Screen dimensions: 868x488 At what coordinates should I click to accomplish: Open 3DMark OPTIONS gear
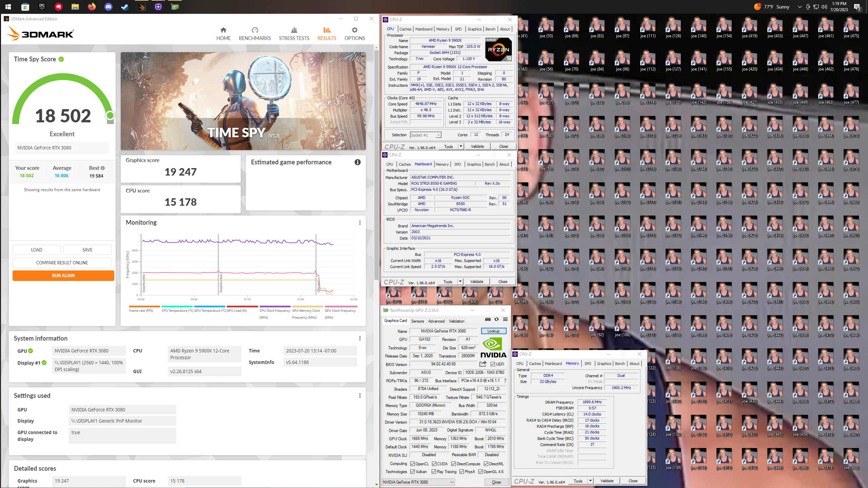point(355,34)
